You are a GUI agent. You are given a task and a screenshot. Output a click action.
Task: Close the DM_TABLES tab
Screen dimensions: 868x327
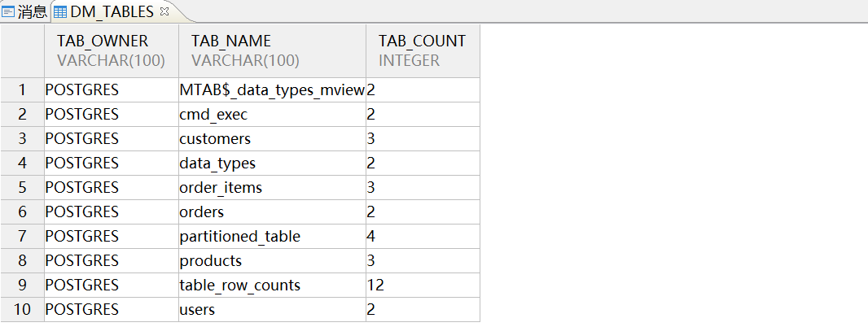(x=164, y=11)
